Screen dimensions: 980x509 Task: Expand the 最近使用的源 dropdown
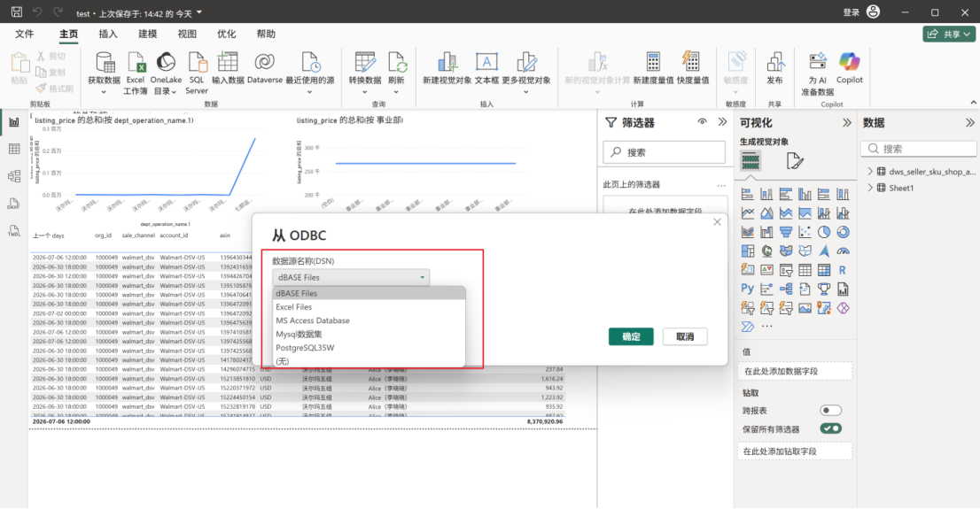coord(309,92)
